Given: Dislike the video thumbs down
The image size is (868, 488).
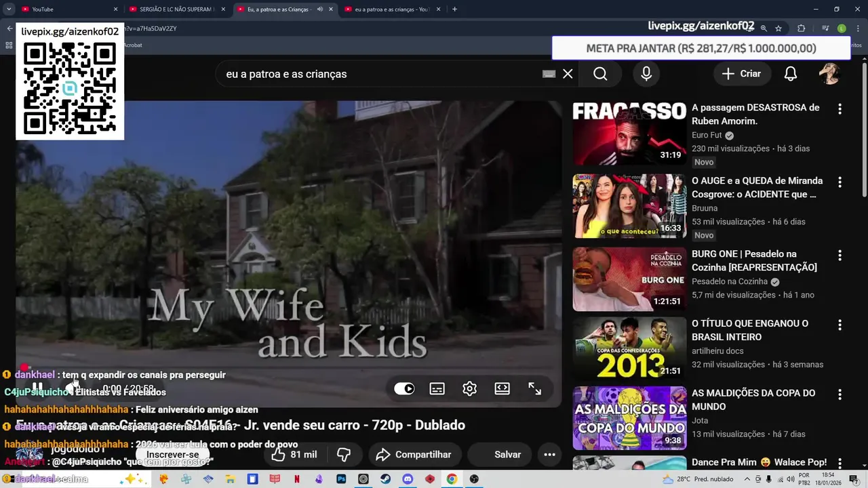Looking at the screenshot, I should coord(344,454).
